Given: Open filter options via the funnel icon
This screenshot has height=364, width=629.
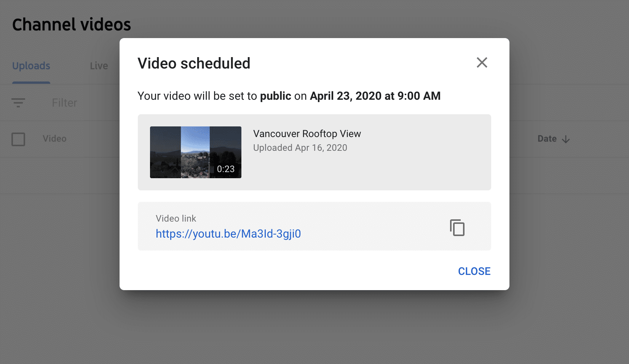Looking at the screenshot, I should point(18,102).
